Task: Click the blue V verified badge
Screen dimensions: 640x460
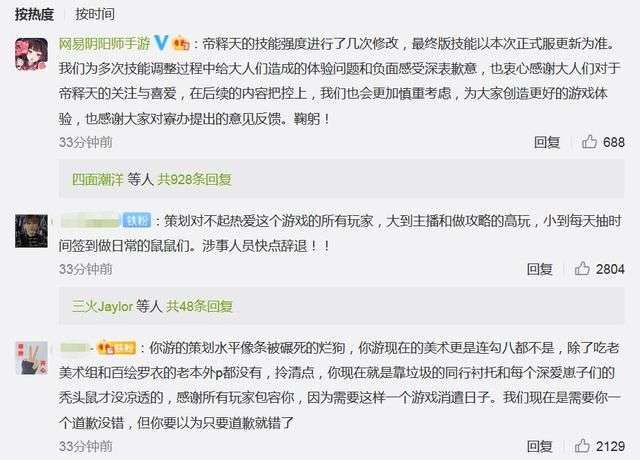Action: [161, 42]
